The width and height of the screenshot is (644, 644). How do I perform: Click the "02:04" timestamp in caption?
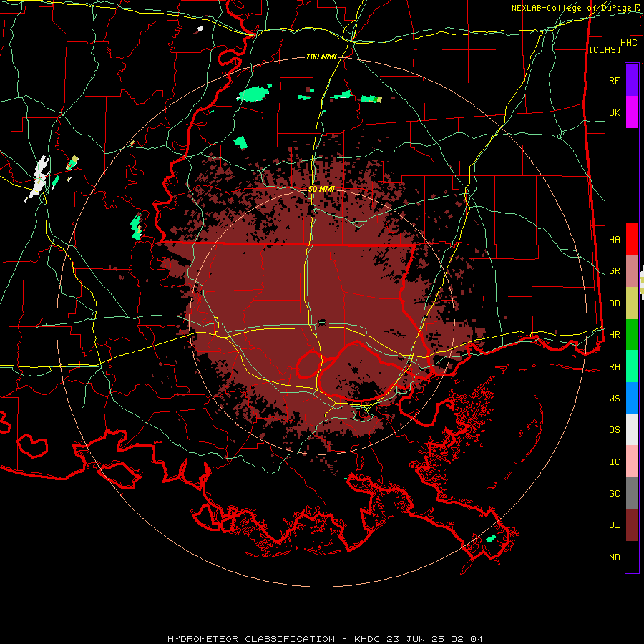pos(467,639)
